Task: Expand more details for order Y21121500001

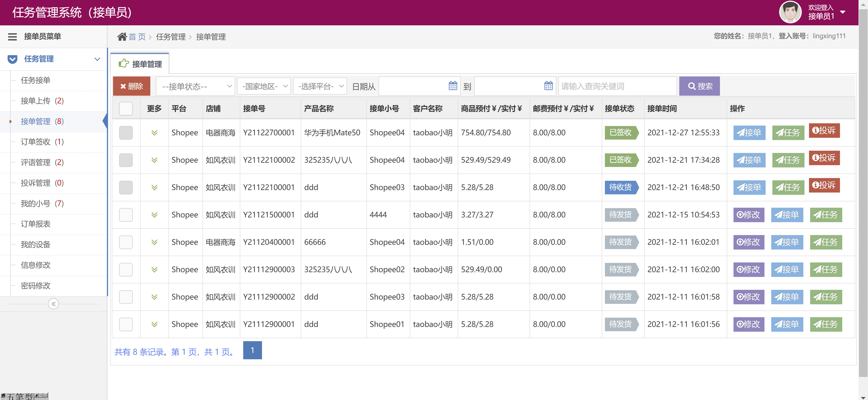Action: click(x=154, y=214)
